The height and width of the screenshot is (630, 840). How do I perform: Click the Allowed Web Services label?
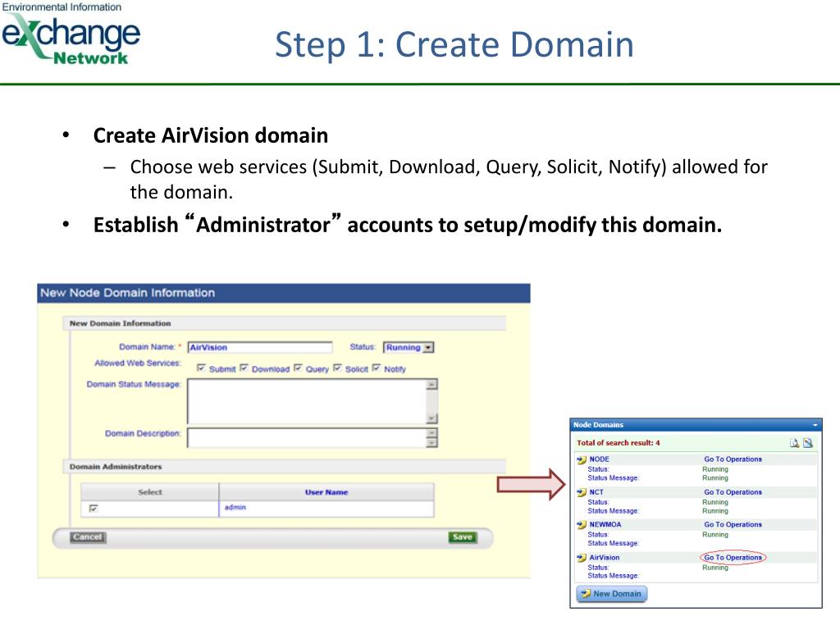(x=138, y=363)
